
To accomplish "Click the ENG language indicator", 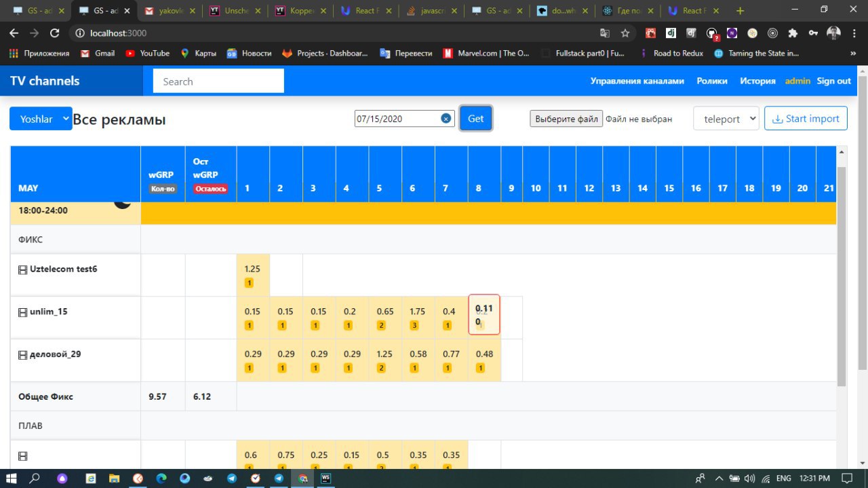I will [x=784, y=478].
